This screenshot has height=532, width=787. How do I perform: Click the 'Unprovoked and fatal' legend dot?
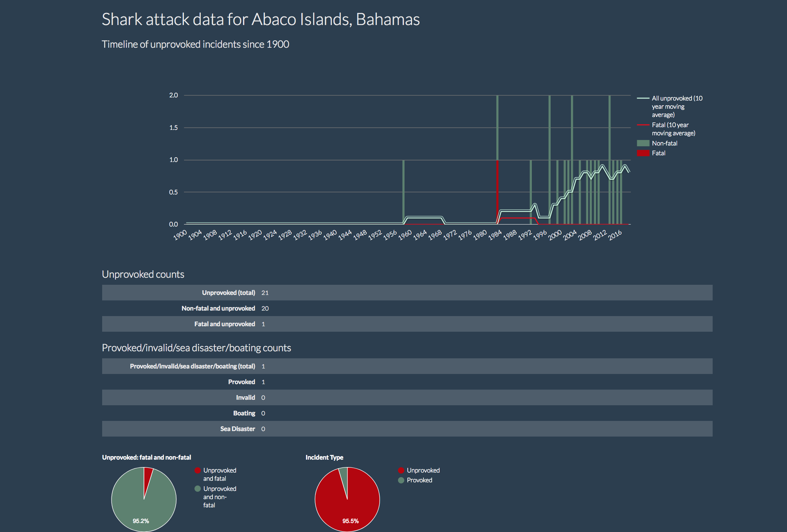click(x=198, y=471)
